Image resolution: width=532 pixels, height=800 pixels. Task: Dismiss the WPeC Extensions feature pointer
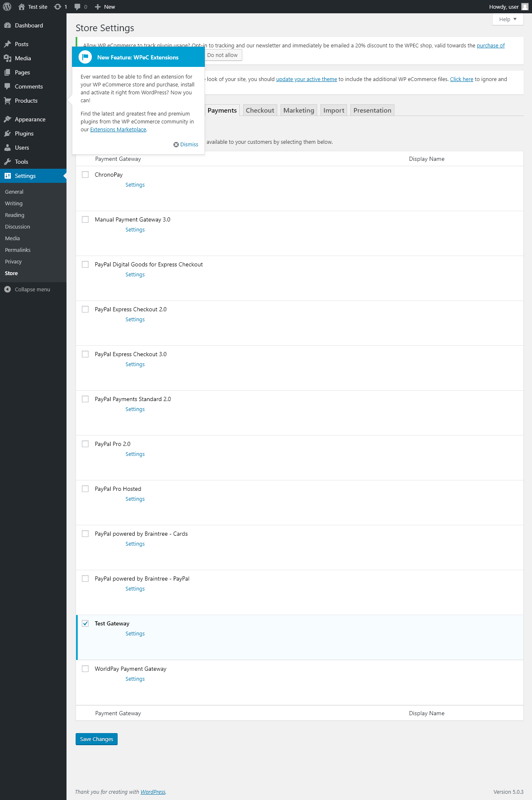pyautogui.click(x=186, y=144)
